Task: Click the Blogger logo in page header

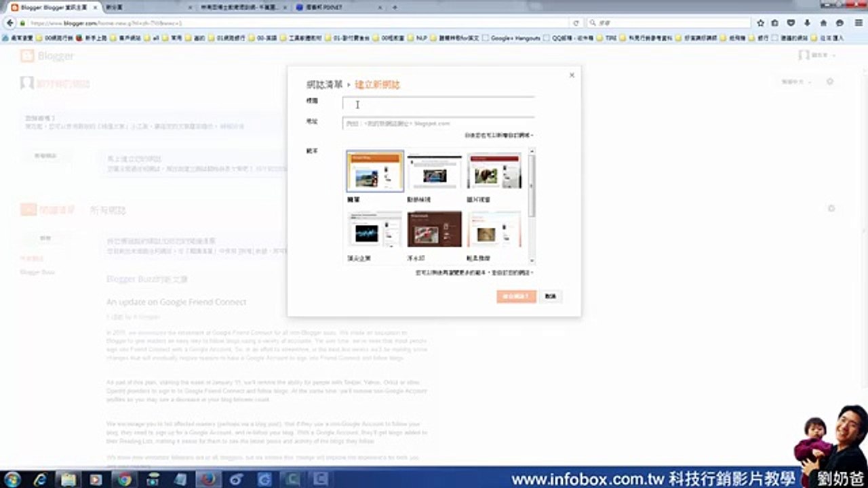Action: [47, 56]
